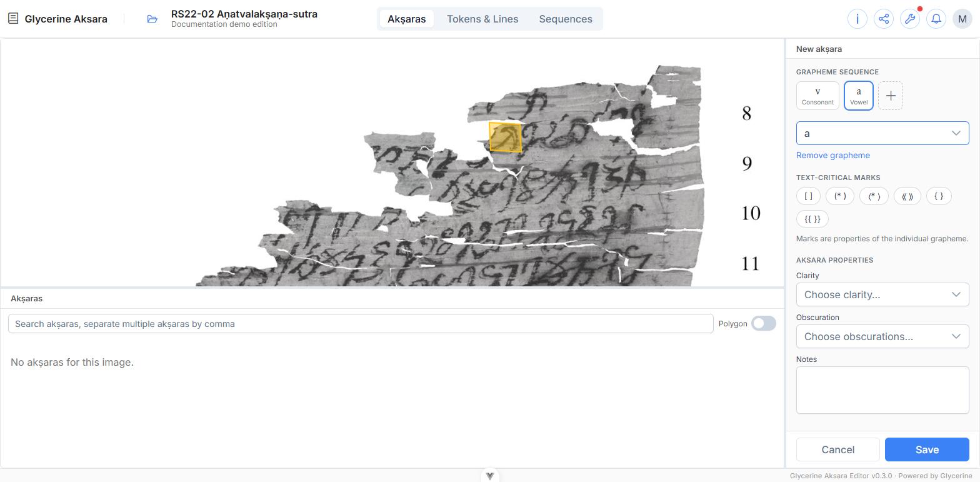Open the grapheme value dropdown showing a
This screenshot has height=482, width=980.
click(x=882, y=133)
